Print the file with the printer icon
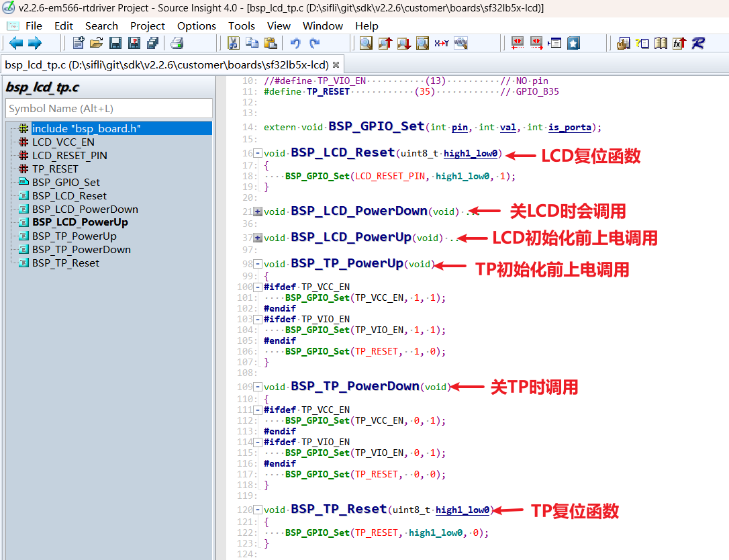This screenshot has height=560, width=729. coord(177,43)
